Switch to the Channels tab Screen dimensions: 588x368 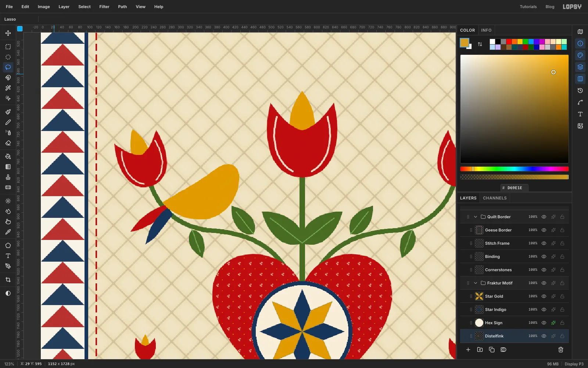point(495,198)
